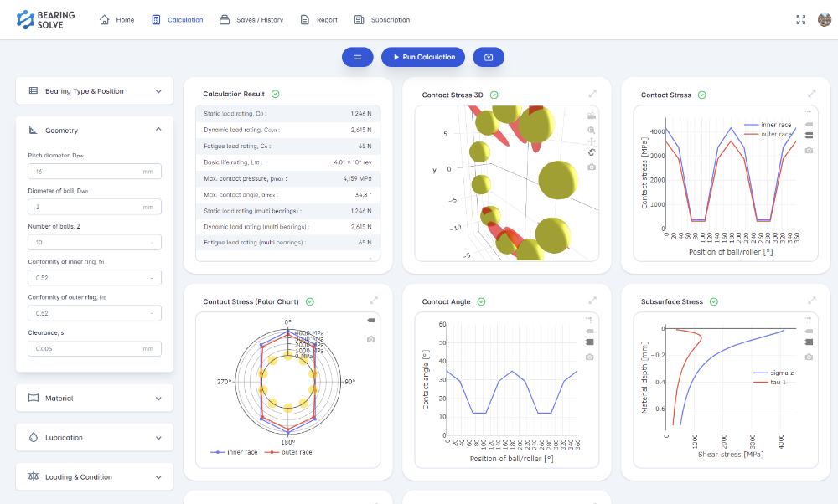Image resolution: width=838 pixels, height=504 pixels.
Task: Switch to the Calculation tab
Action: [x=178, y=20]
